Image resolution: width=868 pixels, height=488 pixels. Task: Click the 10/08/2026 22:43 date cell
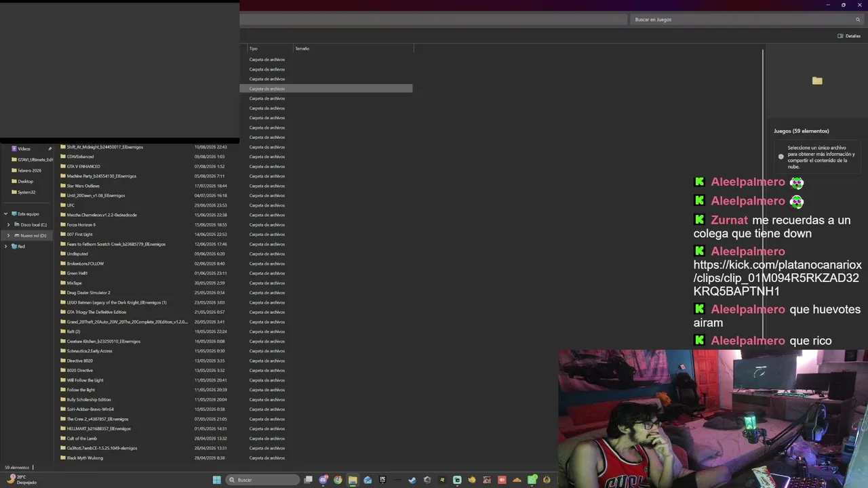point(211,147)
